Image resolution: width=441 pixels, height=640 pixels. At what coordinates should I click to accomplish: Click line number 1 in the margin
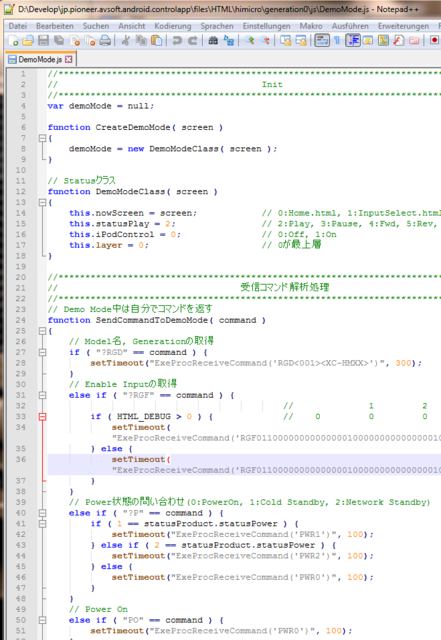(x=23, y=74)
